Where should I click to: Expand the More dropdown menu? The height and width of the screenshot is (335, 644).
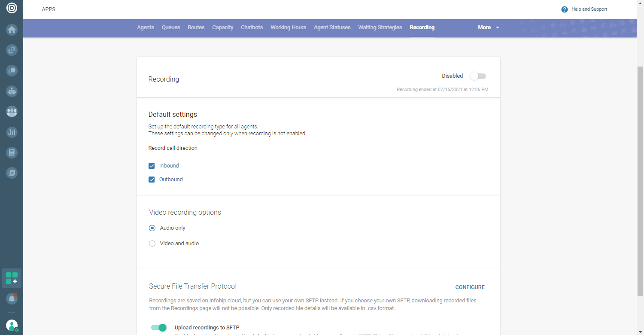489,27
